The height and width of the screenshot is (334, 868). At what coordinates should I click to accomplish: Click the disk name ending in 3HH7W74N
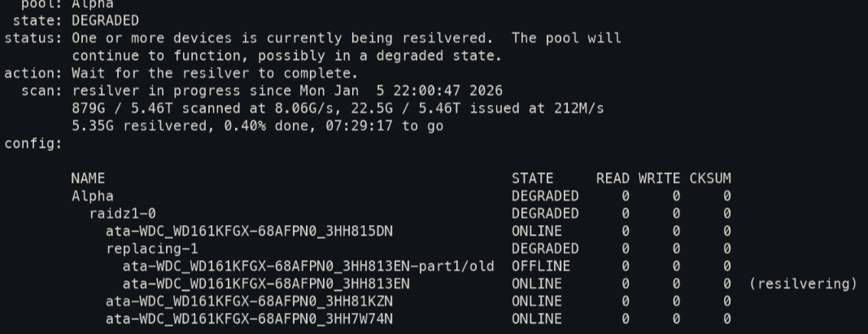(x=249, y=319)
